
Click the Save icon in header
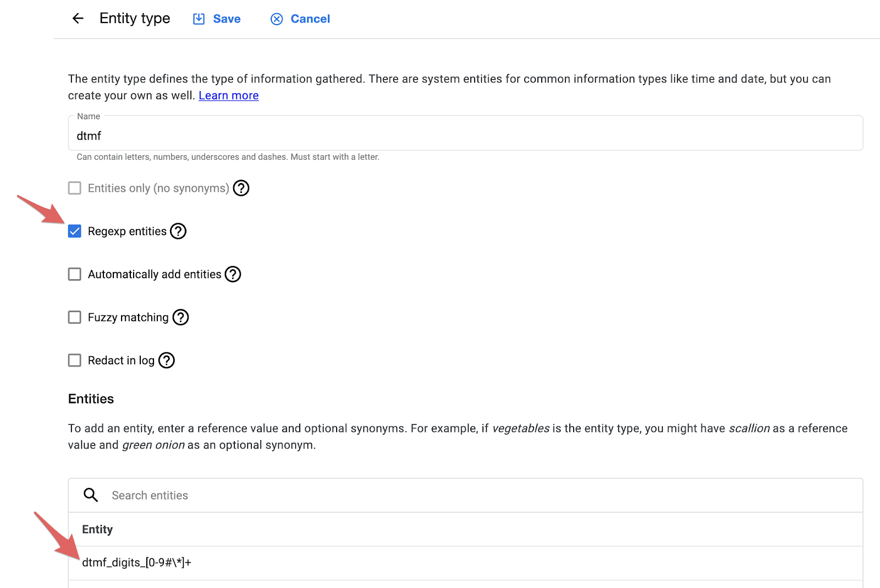[199, 19]
